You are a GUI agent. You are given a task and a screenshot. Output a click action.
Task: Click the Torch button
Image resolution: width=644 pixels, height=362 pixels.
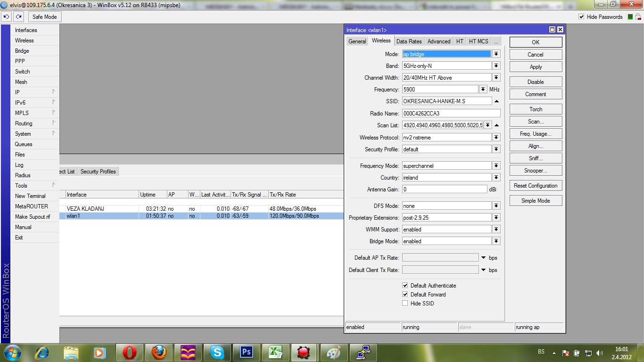536,109
